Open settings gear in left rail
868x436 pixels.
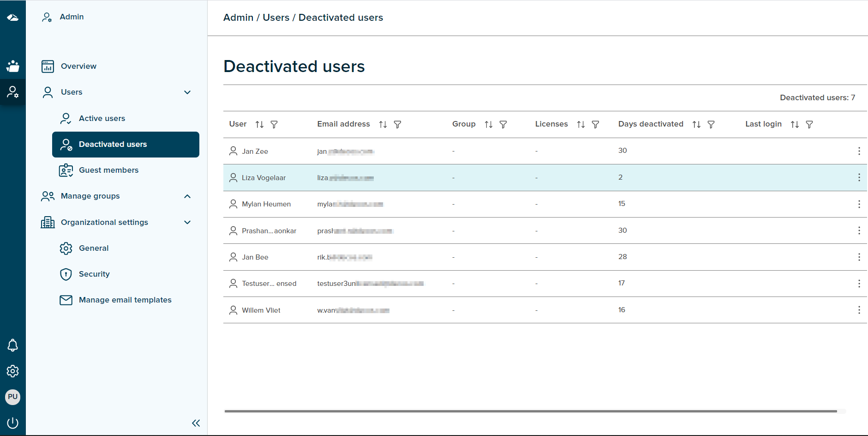12,371
